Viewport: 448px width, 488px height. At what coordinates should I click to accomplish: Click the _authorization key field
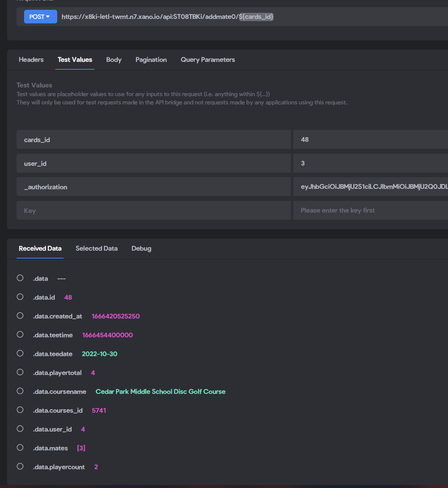pyautogui.click(x=154, y=187)
